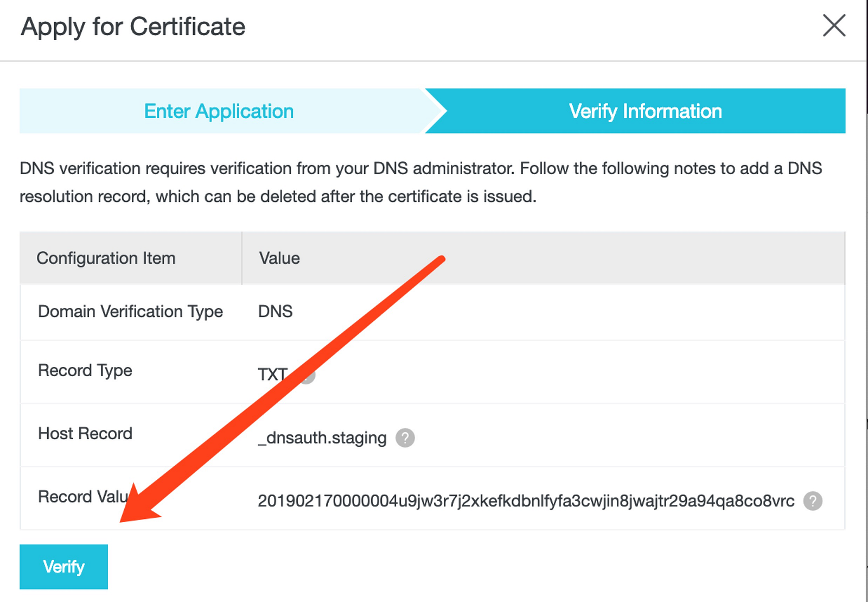
Task: Click the Domain Verification Type label
Action: [130, 312]
